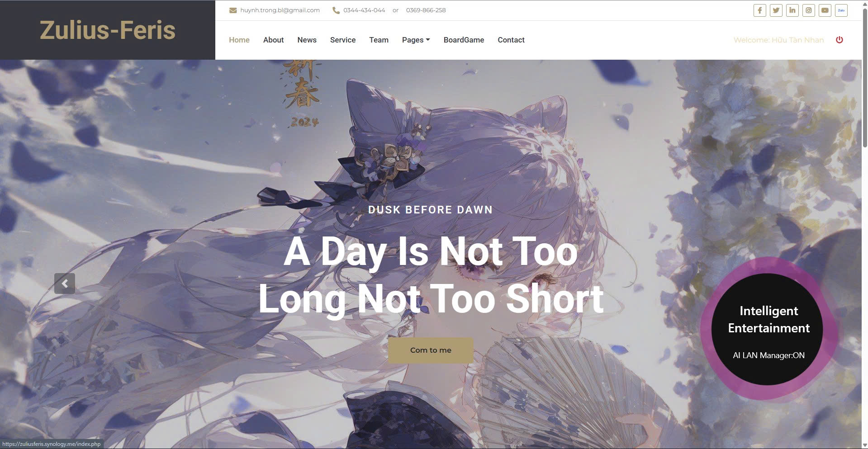
Task: Click the red power logout icon
Action: tap(840, 40)
